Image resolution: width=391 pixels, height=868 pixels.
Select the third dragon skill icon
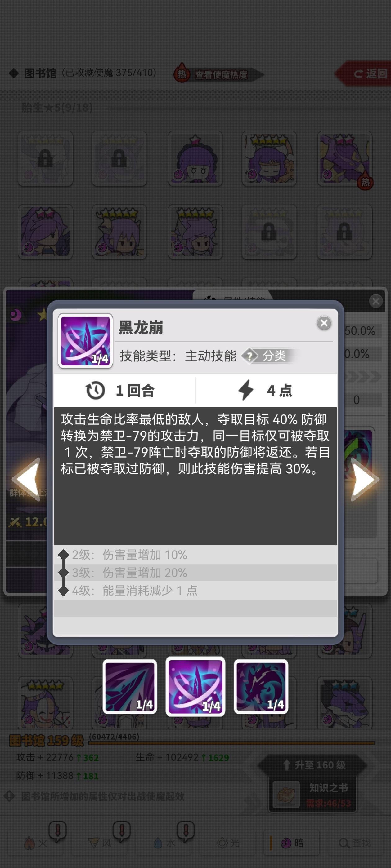point(261,686)
